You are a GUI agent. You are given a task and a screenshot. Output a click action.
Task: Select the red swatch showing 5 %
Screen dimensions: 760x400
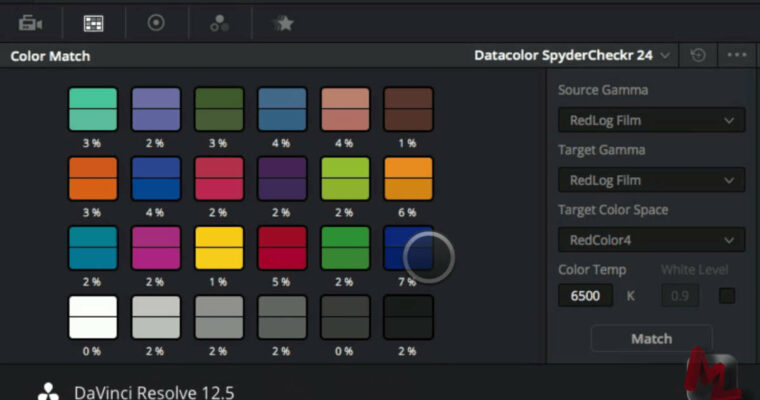(x=282, y=248)
